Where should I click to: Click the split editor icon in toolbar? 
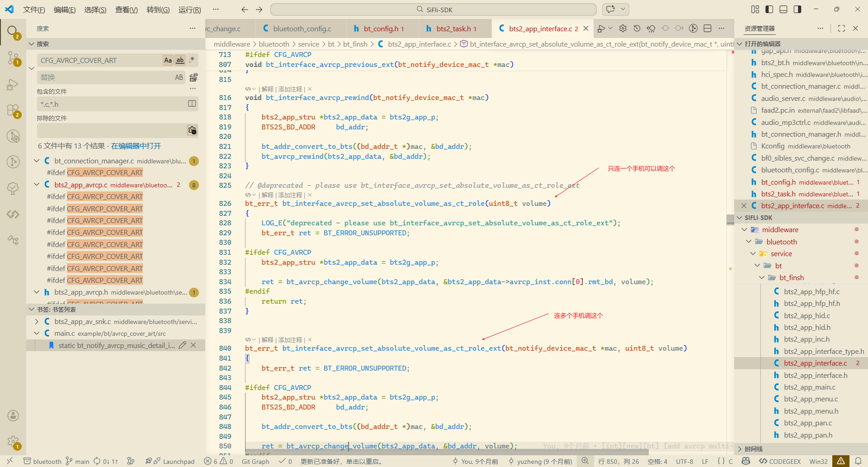click(x=708, y=29)
